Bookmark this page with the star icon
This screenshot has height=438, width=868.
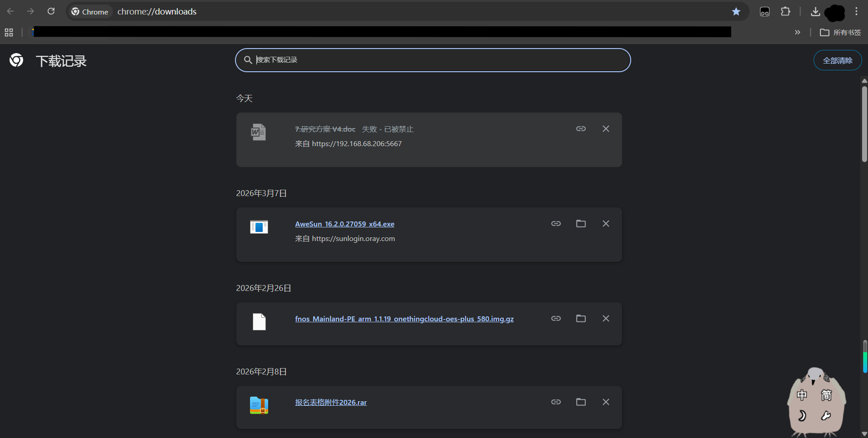pyautogui.click(x=736, y=12)
